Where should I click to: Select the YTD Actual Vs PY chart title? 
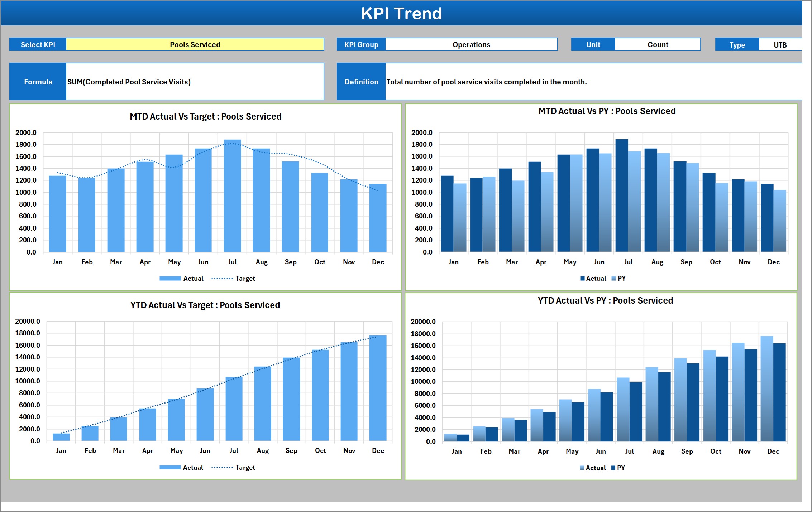click(x=606, y=301)
